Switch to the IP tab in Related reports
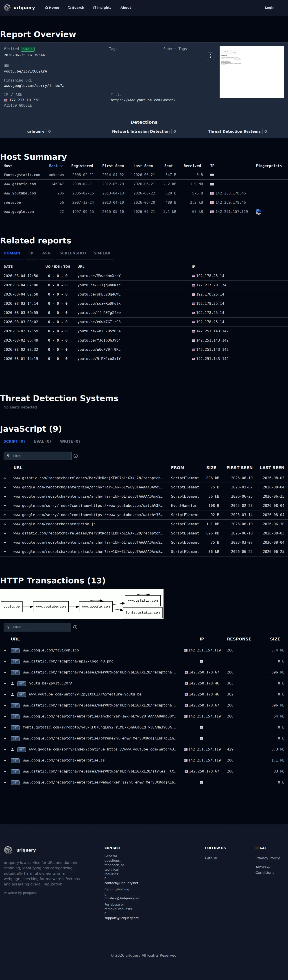Image resolution: width=288 pixels, height=980 pixels. coord(31,253)
